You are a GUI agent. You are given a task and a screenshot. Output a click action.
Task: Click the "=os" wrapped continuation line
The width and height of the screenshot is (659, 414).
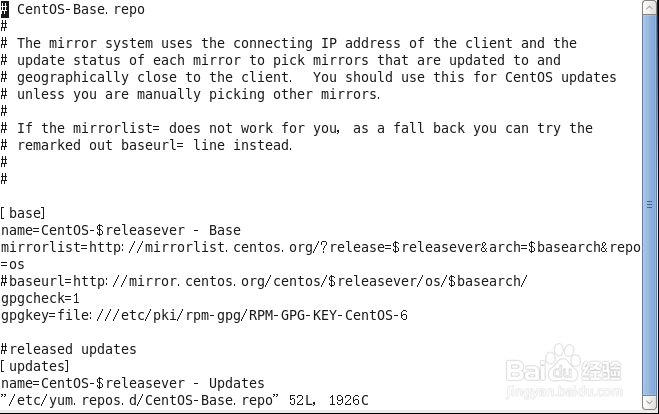pos(13,264)
